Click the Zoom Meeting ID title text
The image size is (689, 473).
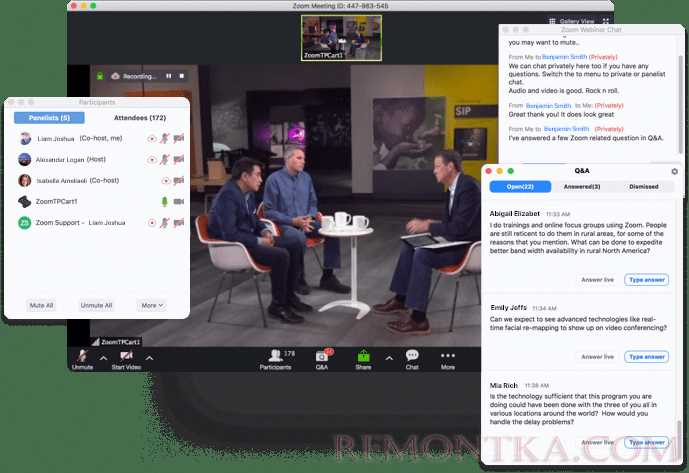[x=341, y=6]
